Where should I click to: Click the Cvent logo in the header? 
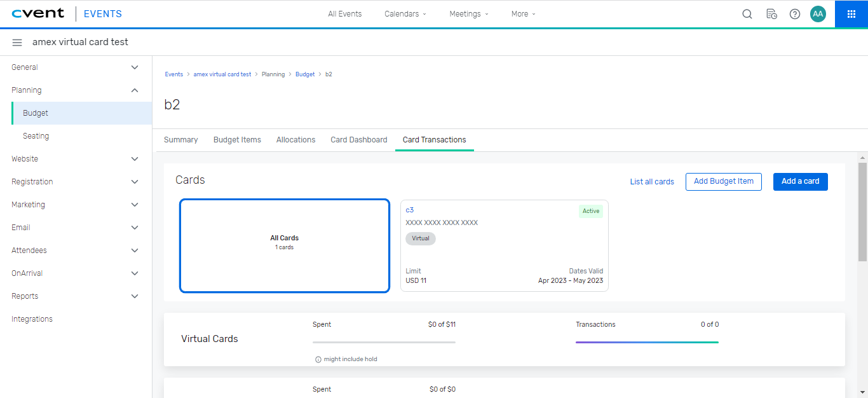(38, 13)
